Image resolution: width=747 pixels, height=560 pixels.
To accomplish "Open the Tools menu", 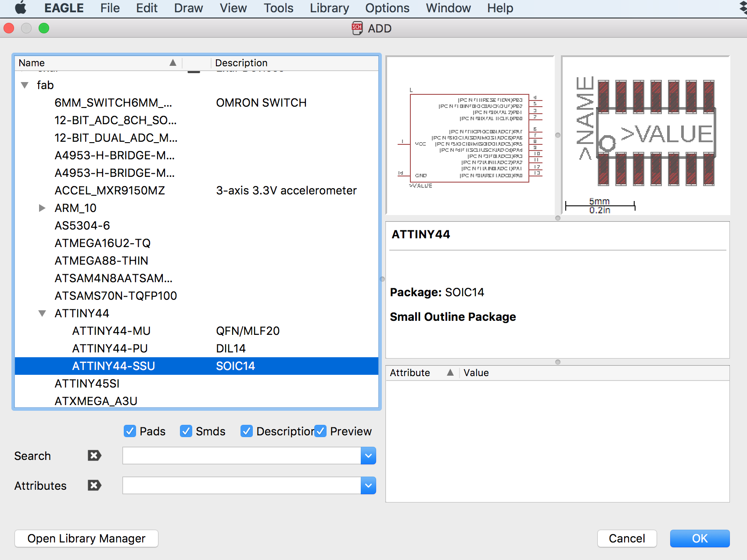I will tap(278, 8).
